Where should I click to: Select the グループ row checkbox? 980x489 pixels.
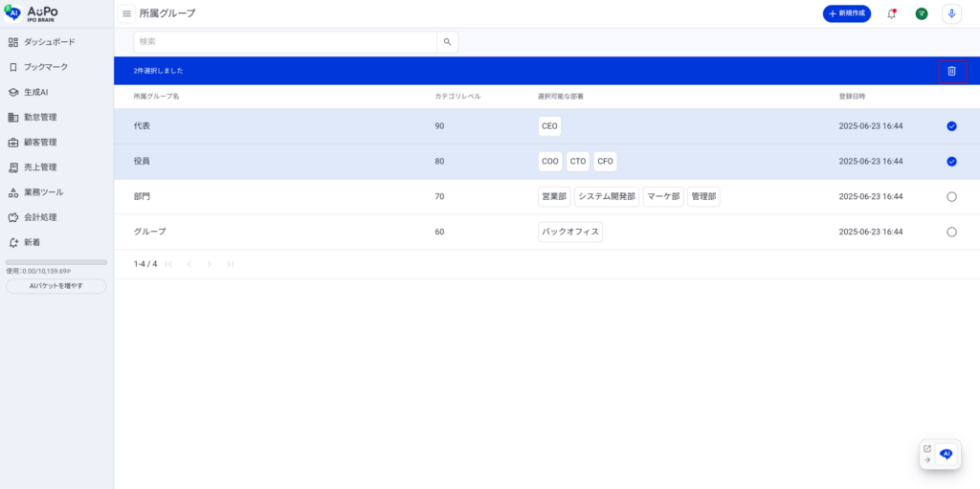click(x=951, y=232)
